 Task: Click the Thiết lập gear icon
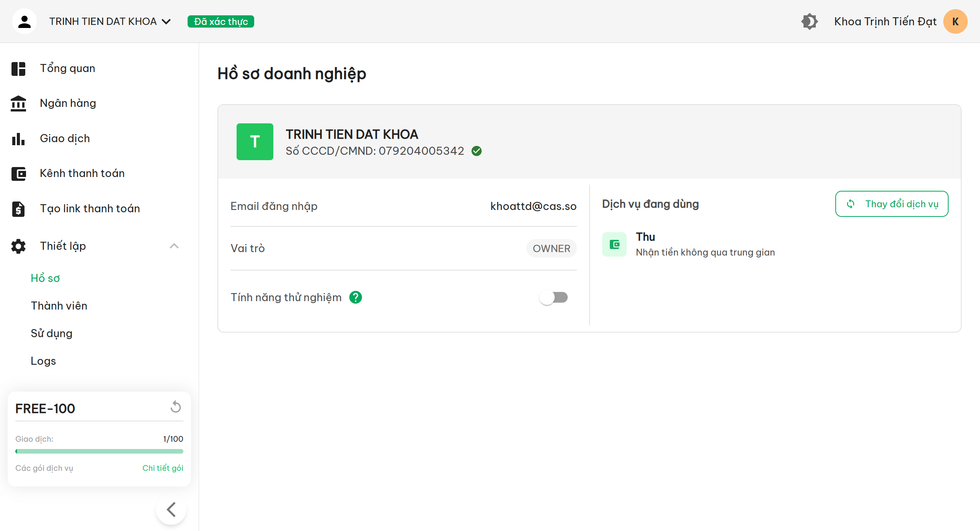tap(18, 246)
